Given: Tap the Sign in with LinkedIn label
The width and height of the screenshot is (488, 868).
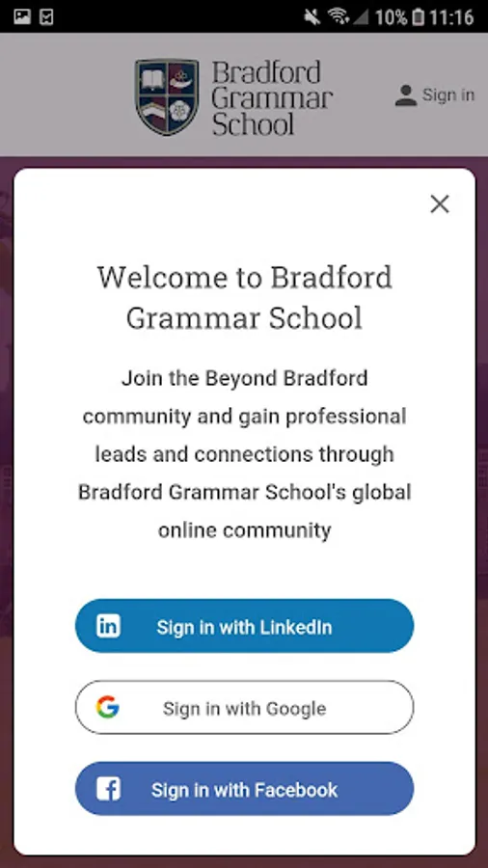Looking at the screenshot, I should (244, 627).
